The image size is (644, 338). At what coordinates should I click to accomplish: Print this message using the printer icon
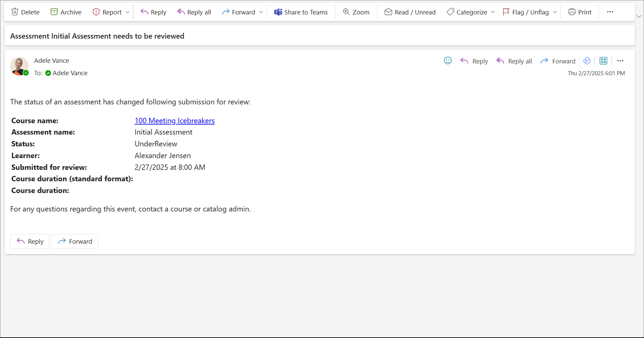(x=572, y=12)
